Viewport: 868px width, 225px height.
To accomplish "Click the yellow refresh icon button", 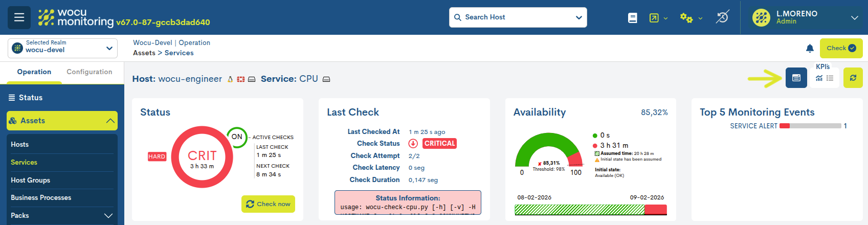I will [x=853, y=78].
